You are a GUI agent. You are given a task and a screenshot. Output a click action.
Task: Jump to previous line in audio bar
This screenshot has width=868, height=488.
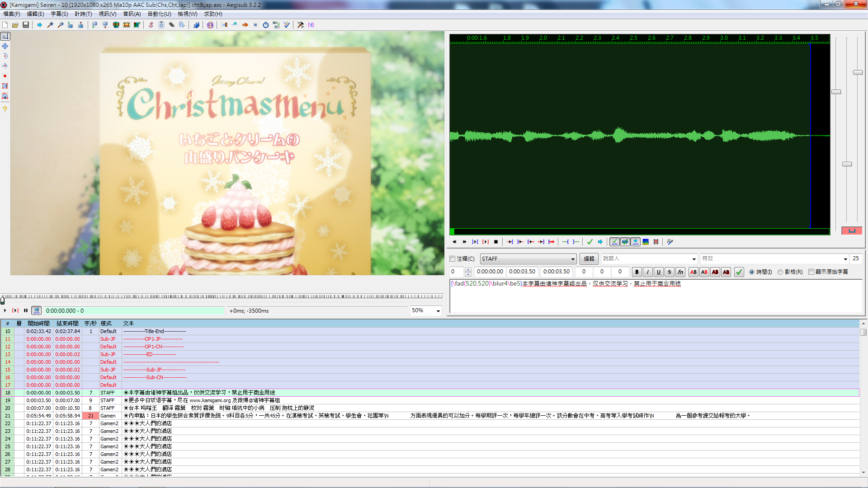[x=454, y=242]
